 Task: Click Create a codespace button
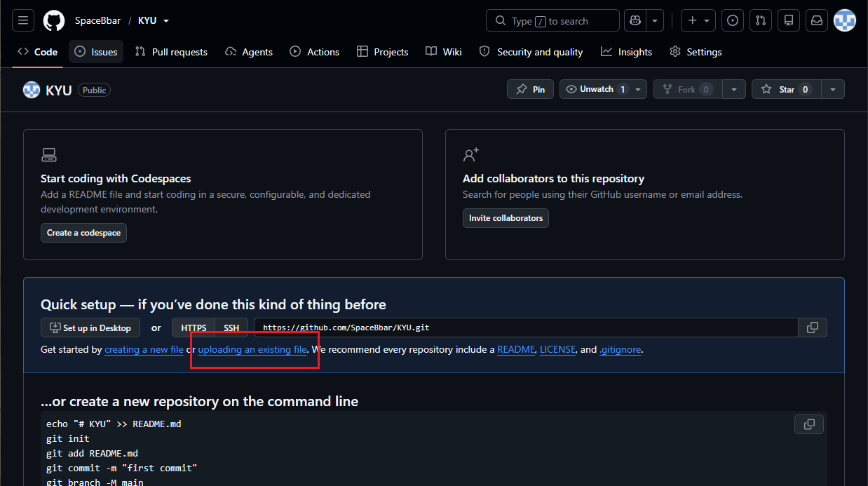tap(83, 233)
